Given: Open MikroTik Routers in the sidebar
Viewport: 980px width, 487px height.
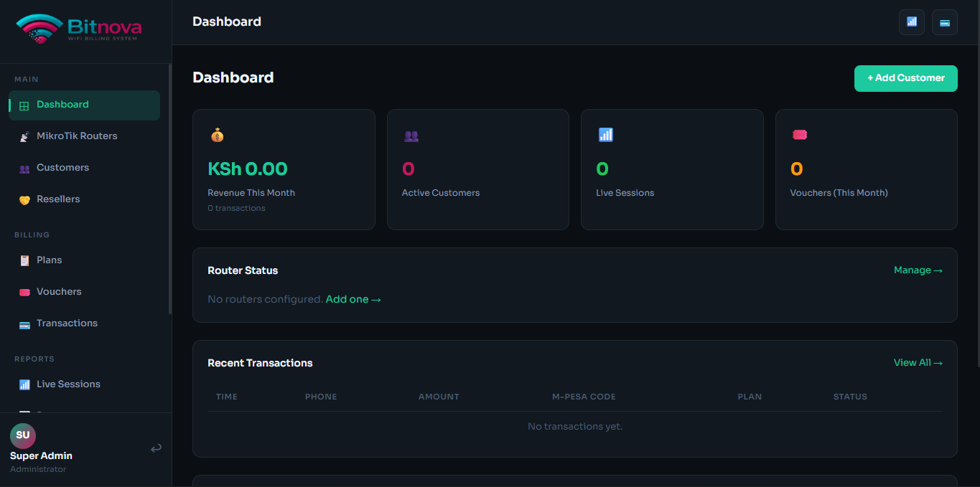Looking at the screenshot, I should pos(77,136).
